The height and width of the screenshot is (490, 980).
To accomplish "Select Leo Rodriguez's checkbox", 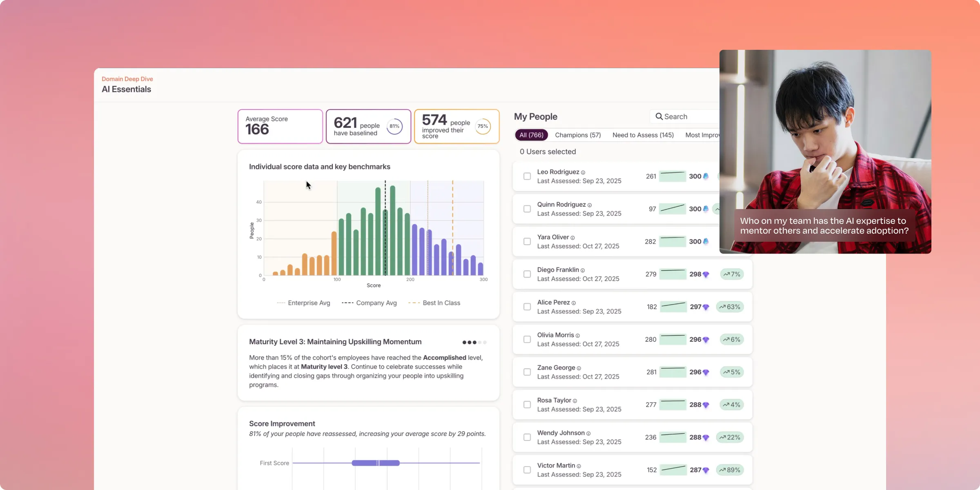I will point(527,176).
